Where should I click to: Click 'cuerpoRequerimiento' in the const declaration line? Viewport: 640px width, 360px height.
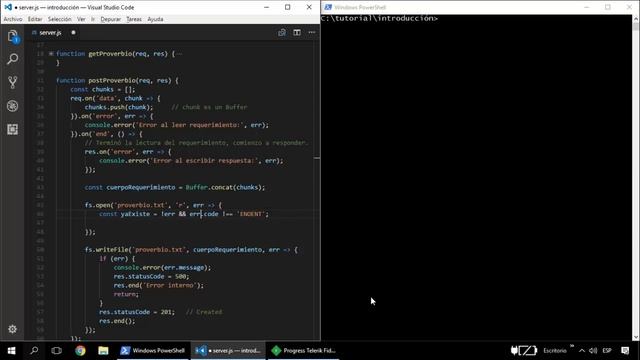coord(141,187)
